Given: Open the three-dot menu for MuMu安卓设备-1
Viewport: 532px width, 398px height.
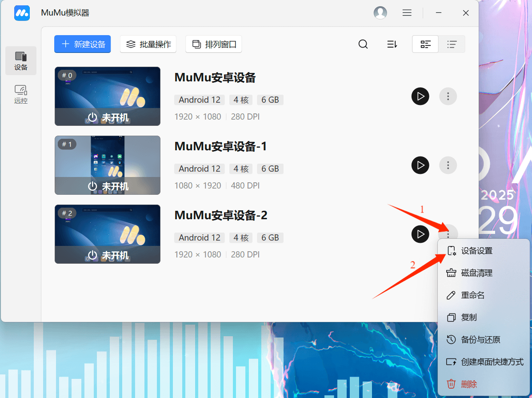Looking at the screenshot, I should point(448,165).
